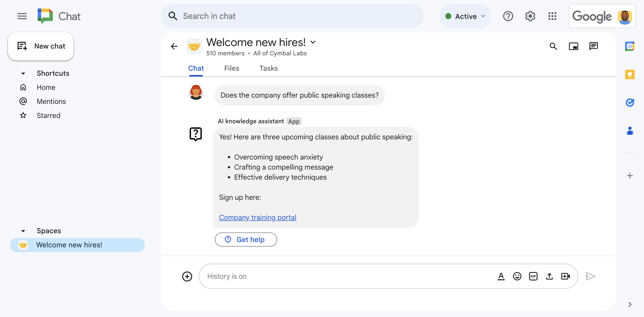This screenshot has height=317, width=644.
Task: Click the Starred shortcut in sidebar
Action: pos(48,115)
